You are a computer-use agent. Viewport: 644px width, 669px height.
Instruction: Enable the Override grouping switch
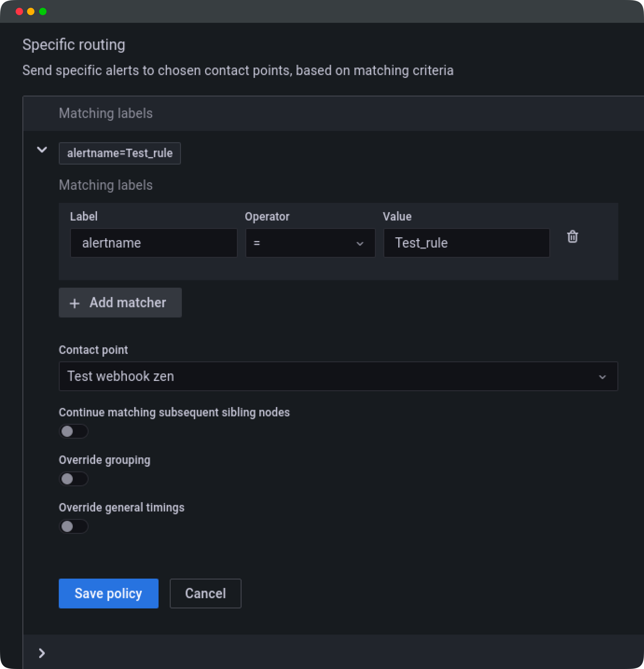tap(73, 479)
